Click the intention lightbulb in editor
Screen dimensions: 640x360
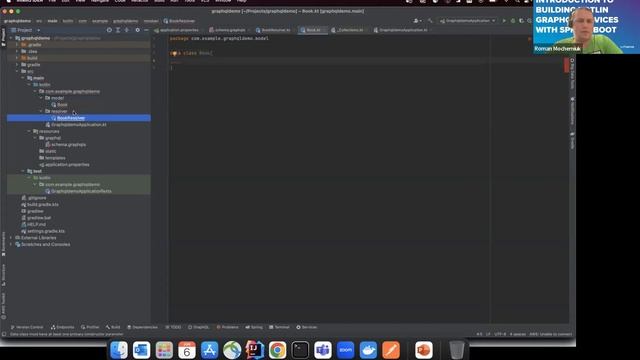tap(174, 53)
